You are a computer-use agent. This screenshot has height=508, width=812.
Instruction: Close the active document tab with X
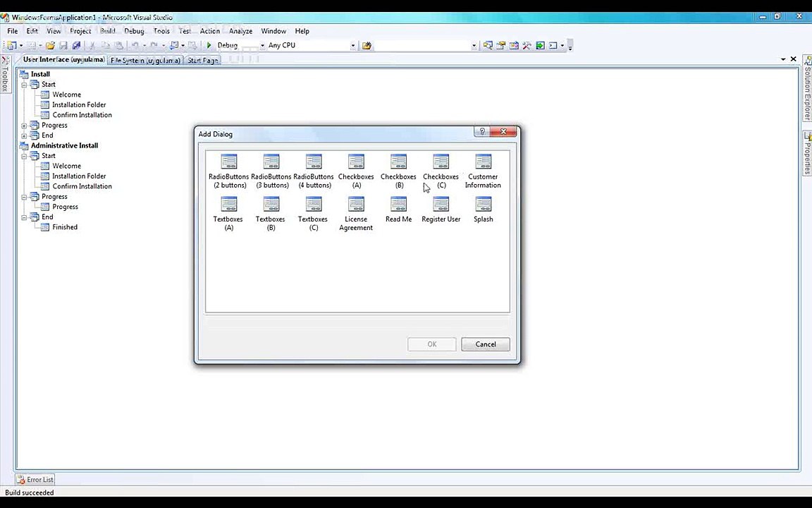tap(794, 59)
